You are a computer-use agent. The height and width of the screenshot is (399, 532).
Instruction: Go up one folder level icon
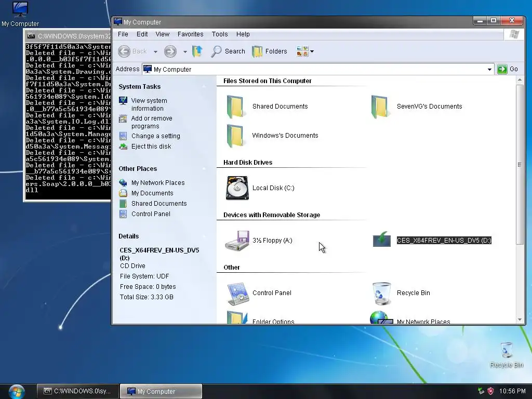pos(197,51)
